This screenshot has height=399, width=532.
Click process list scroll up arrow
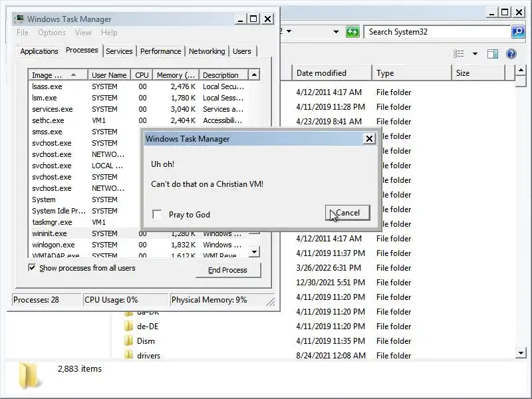(254, 74)
